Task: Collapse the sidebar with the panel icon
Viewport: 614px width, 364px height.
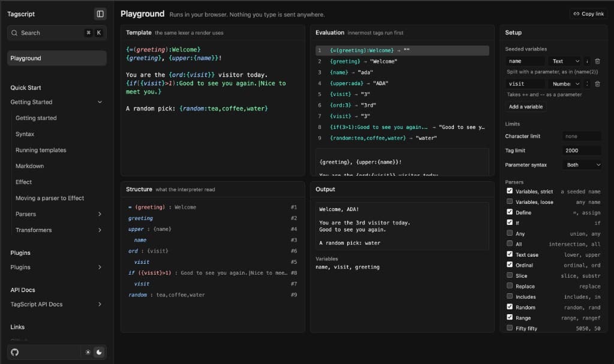Action: [x=100, y=14]
